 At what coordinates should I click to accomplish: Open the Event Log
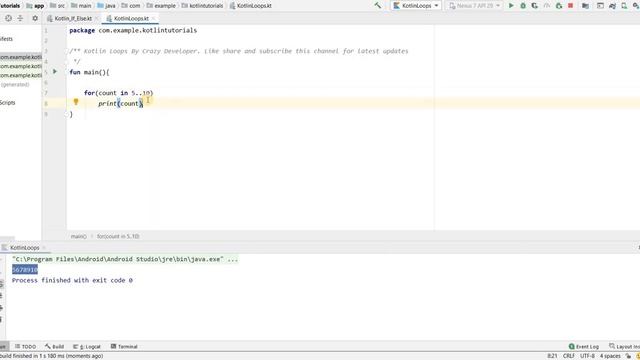coord(584,347)
